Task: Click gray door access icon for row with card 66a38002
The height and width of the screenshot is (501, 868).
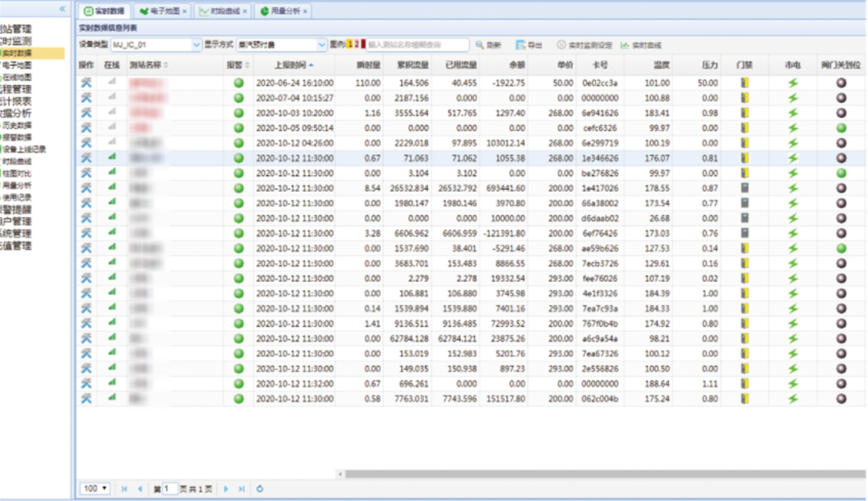Action: 745,203
